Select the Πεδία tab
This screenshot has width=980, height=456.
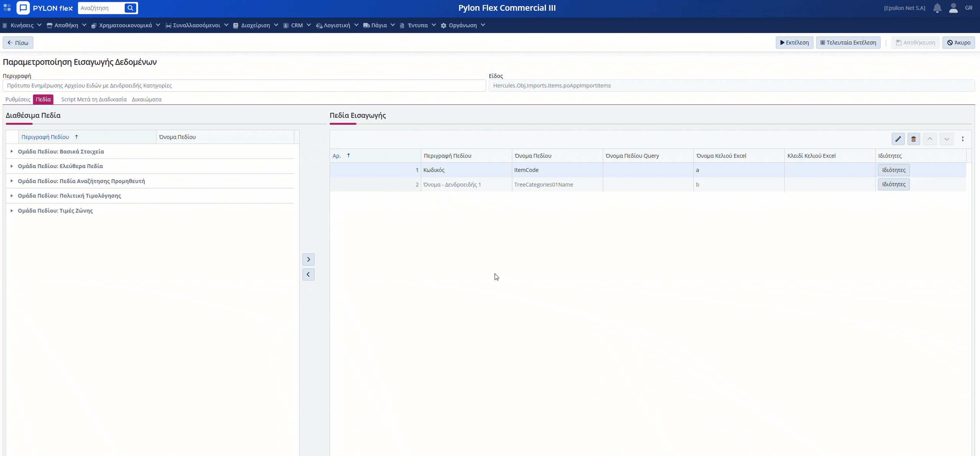pos(43,100)
